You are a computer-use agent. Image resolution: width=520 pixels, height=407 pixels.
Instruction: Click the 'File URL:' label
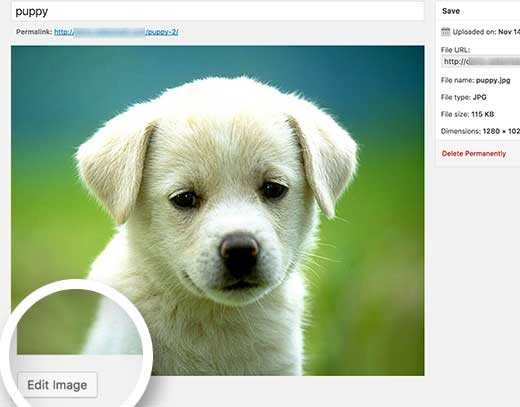pos(455,50)
